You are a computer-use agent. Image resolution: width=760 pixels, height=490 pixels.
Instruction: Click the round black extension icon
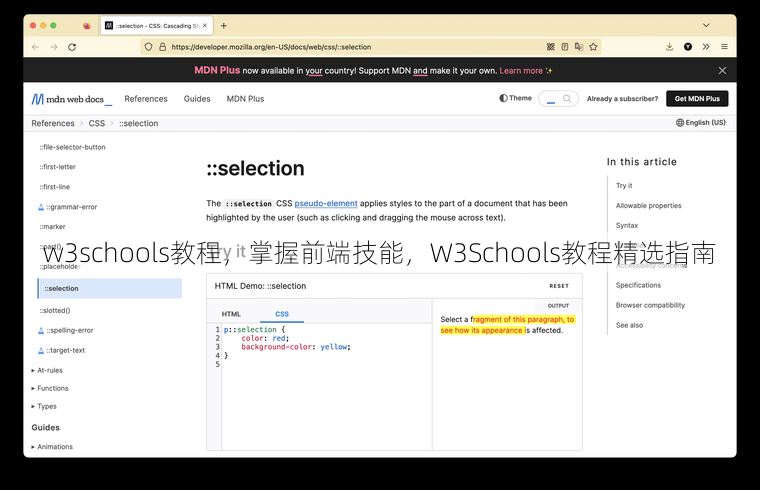688,47
